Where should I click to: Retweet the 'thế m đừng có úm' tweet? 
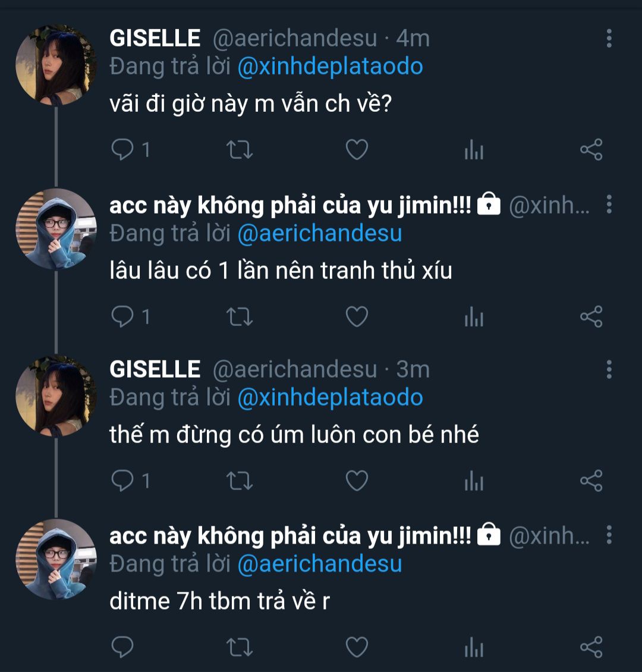pos(240,481)
